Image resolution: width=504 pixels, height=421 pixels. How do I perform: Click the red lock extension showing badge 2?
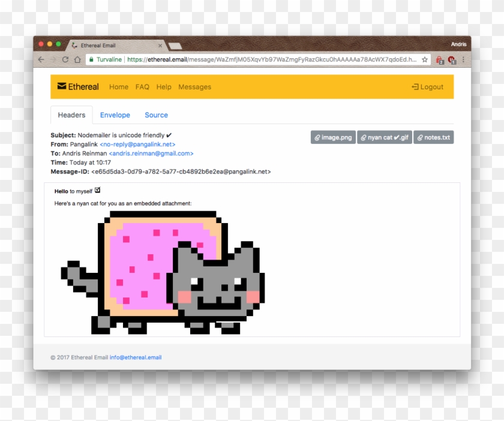coord(440,60)
